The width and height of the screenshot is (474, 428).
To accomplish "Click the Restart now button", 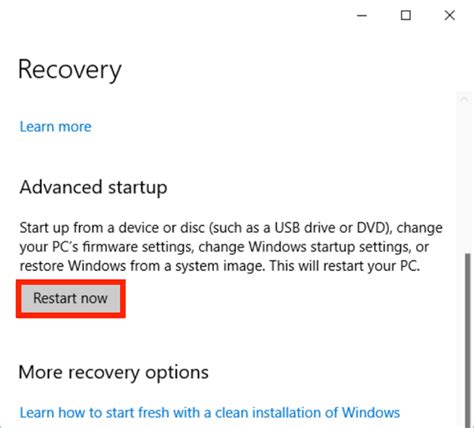I will (x=71, y=298).
